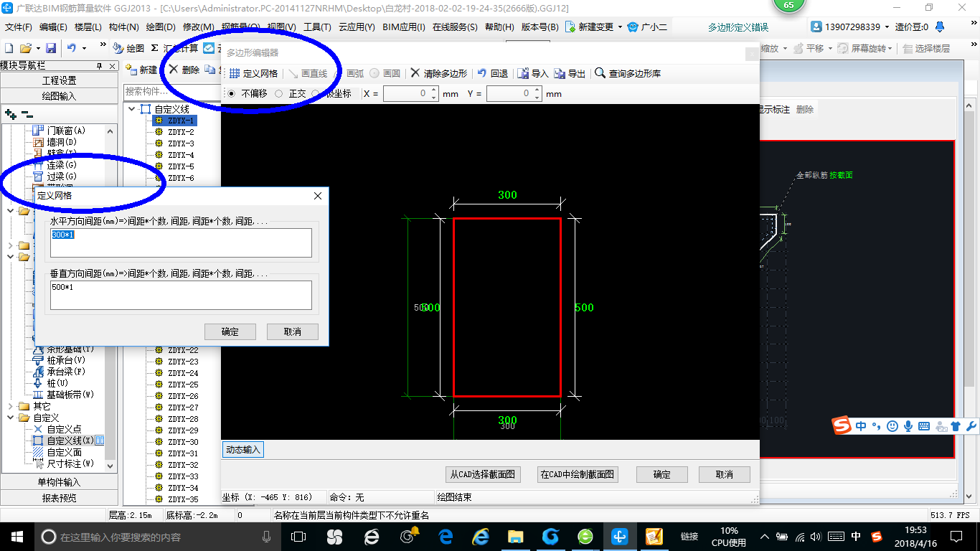Select 门联窗(A) in navigator tree

[60, 131]
